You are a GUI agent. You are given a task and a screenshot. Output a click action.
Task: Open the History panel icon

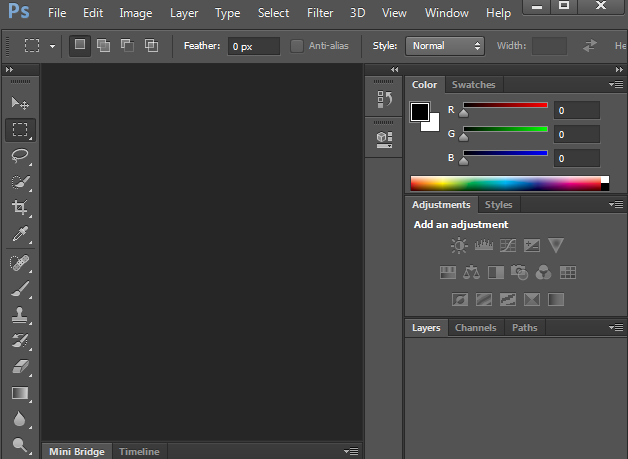pos(384,99)
